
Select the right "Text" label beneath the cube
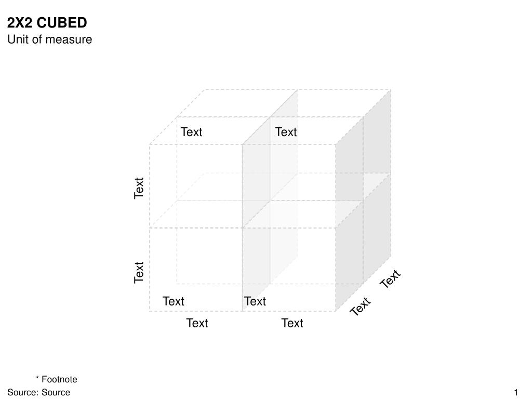click(292, 323)
